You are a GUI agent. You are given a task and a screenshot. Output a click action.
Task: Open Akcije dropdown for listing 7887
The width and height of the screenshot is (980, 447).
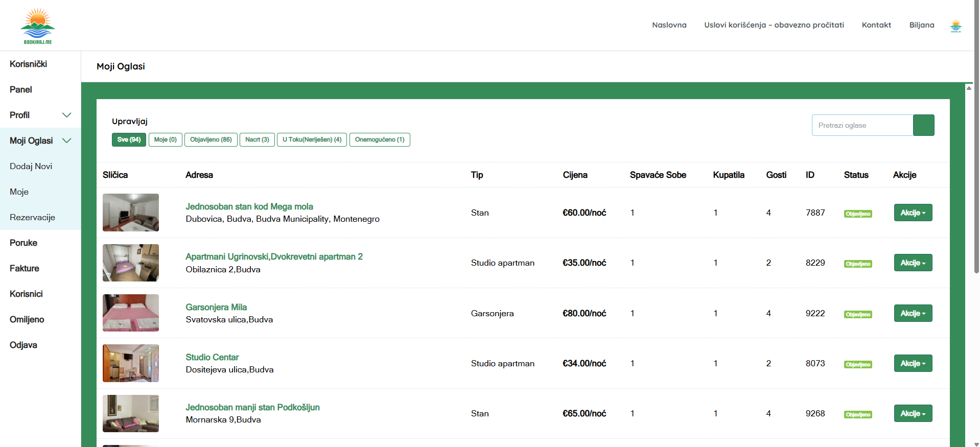pyautogui.click(x=913, y=213)
